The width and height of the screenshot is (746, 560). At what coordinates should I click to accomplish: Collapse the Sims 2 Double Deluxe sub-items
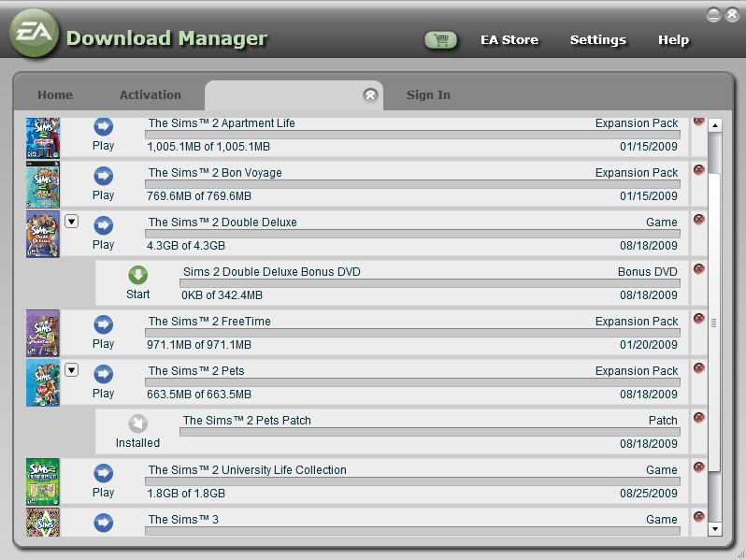(71, 222)
